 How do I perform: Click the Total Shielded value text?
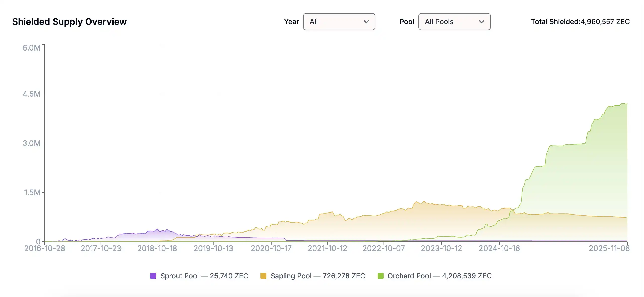tap(580, 22)
